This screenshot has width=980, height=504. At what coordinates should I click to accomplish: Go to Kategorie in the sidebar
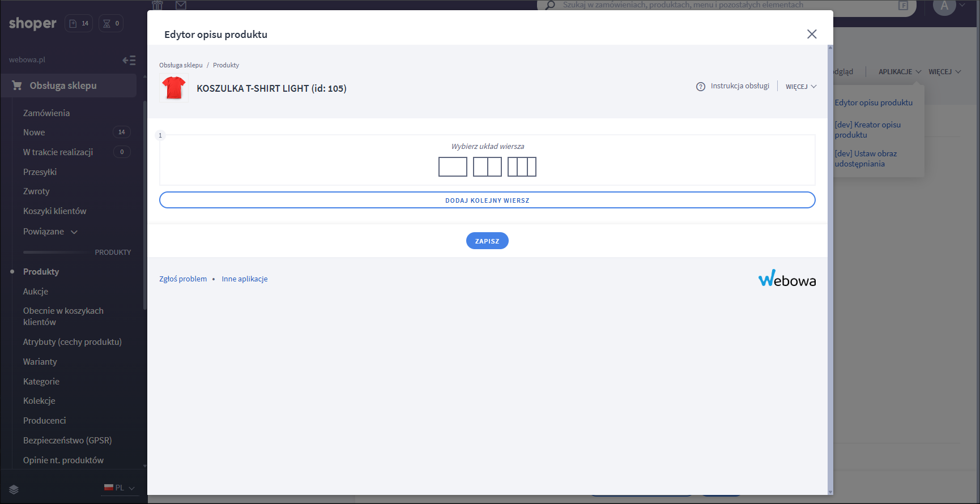tap(41, 382)
